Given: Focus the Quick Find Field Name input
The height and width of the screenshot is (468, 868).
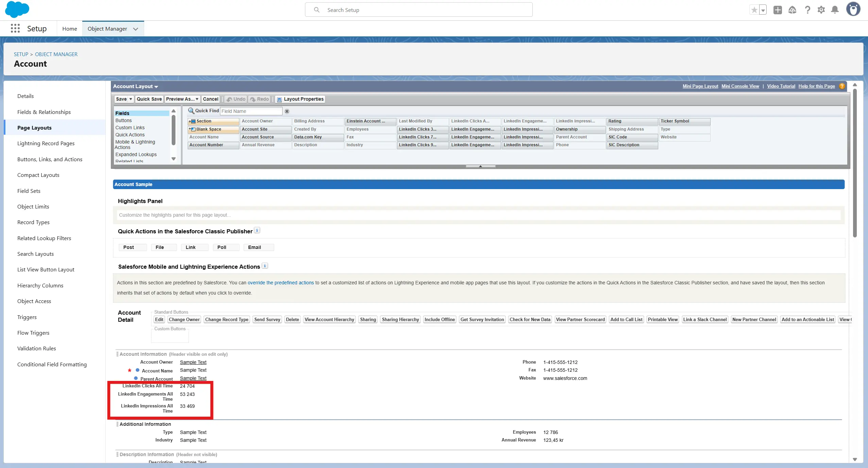Looking at the screenshot, I should coord(251,111).
